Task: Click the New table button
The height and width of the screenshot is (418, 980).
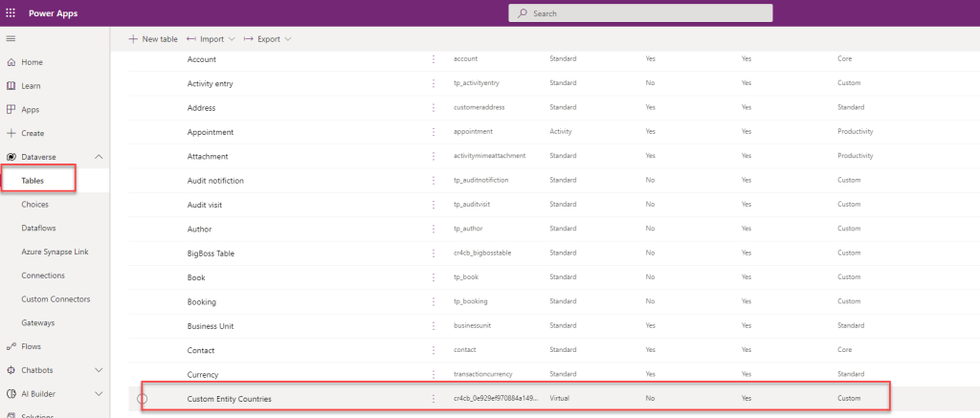Action: coord(153,39)
